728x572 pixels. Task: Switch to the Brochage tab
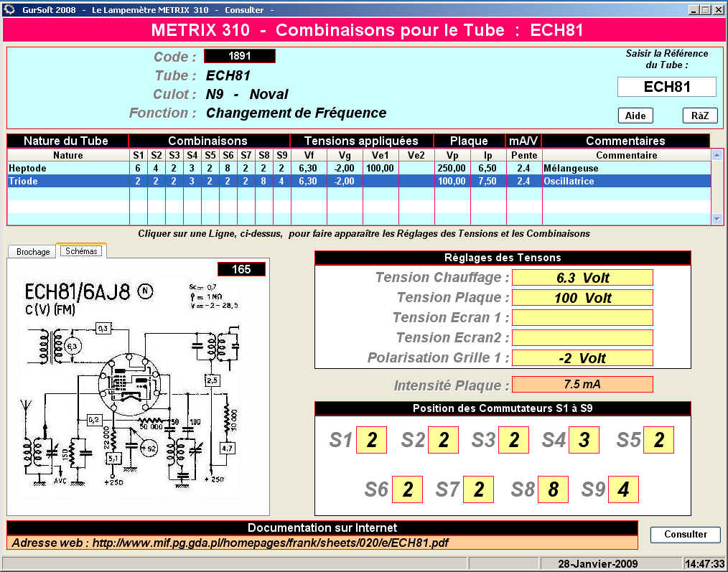(33, 252)
